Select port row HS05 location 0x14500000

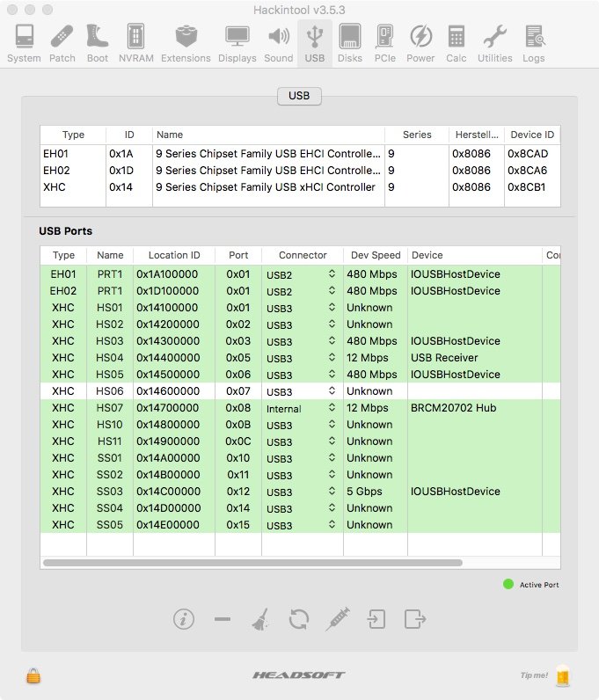click(x=300, y=374)
